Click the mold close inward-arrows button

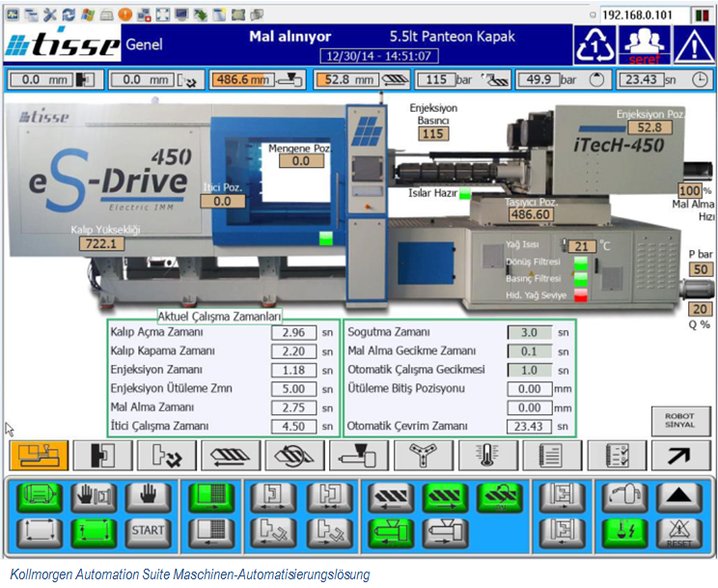(330, 497)
